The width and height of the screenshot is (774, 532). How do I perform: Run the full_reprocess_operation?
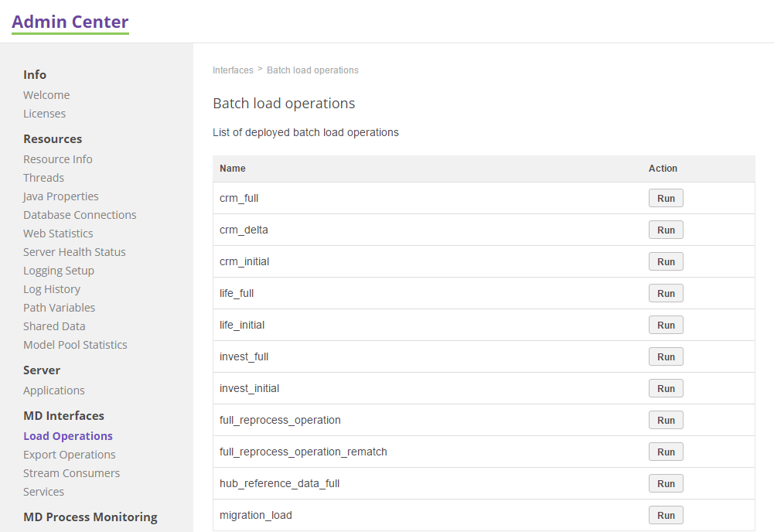point(665,420)
